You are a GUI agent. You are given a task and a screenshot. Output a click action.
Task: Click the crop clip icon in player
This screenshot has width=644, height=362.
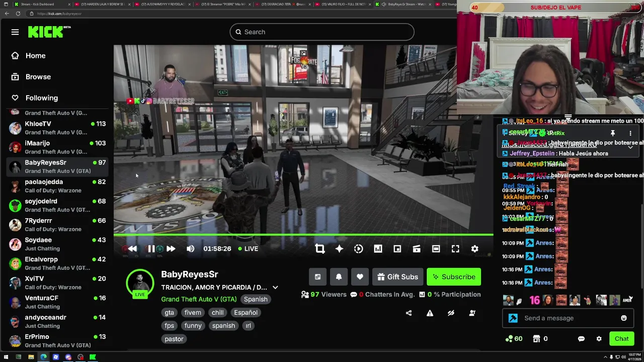[x=319, y=249]
